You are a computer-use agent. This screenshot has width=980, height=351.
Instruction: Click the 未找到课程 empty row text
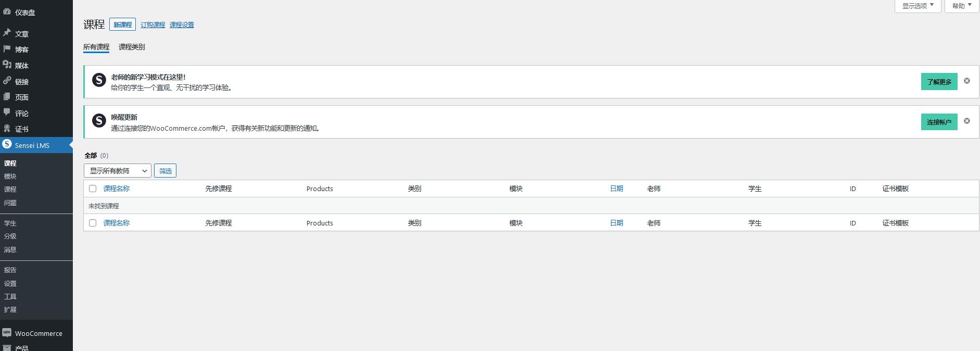click(104, 206)
